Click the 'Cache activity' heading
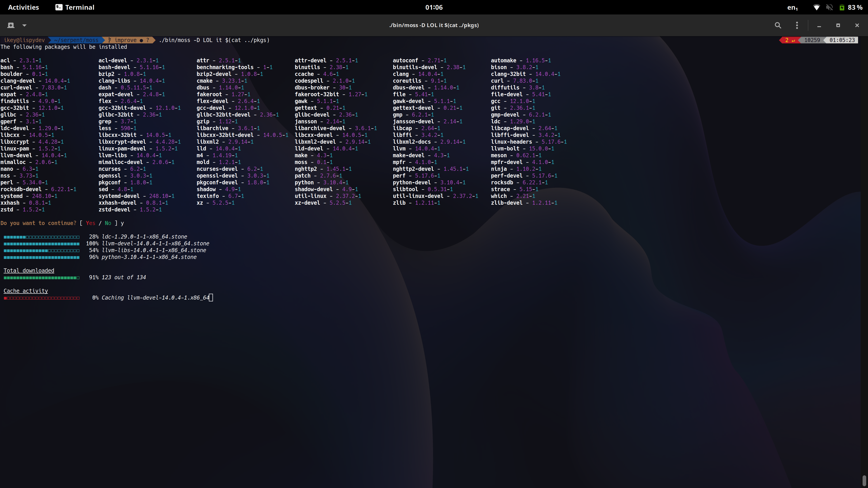Image resolution: width=868 pixels, height=488 pixels. point(26,291)
